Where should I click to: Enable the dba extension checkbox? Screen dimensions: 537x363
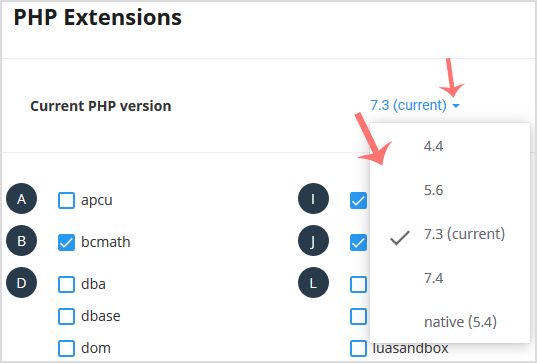coord(66,285)
